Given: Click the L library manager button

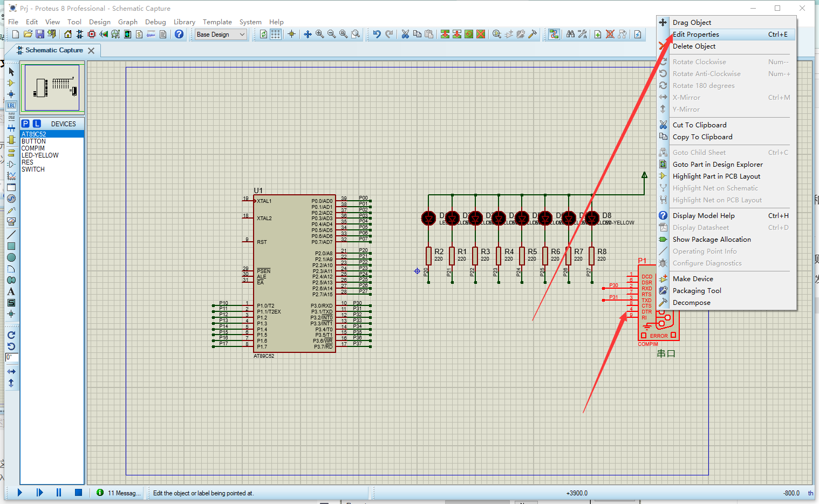Looking at the screenshot, I should tap(37, 124).
